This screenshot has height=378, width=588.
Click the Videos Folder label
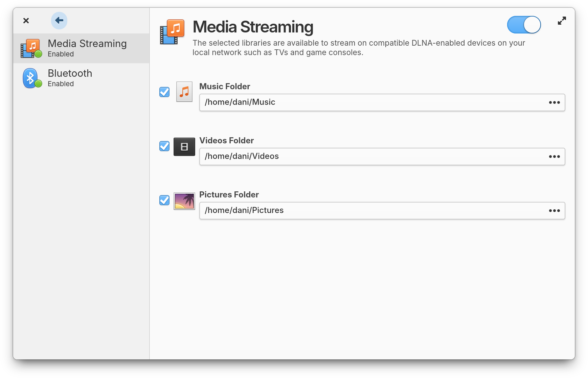pos(226,141)
